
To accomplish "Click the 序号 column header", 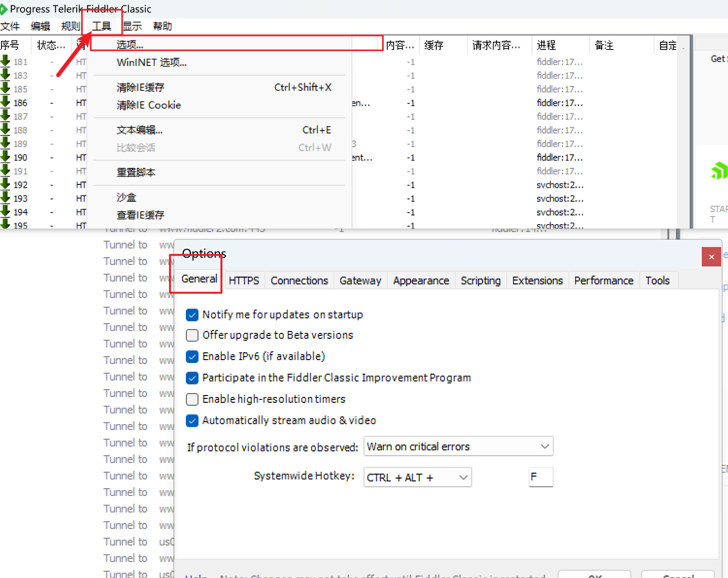I will pos(16,45).
